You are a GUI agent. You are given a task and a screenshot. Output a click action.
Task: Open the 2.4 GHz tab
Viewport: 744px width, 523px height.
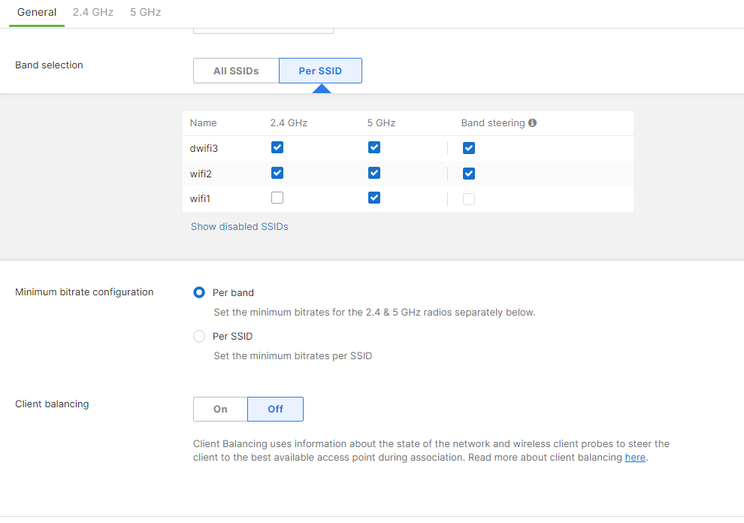[x=93, y=12]
